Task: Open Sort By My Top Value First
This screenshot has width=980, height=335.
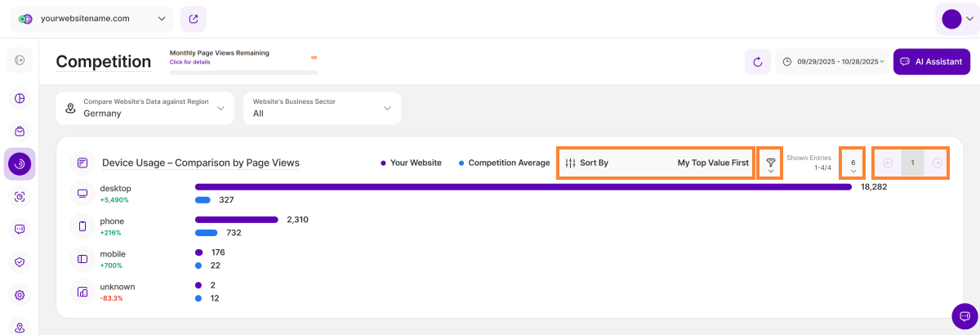Action: point(656,163)
